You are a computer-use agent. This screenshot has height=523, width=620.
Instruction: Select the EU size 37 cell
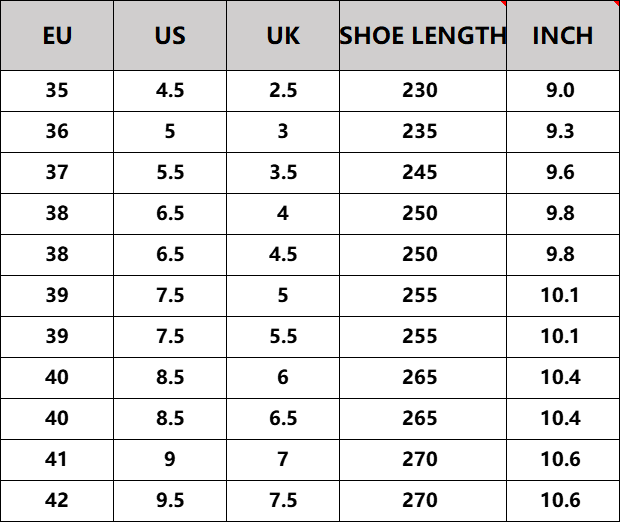pos(57,173)
